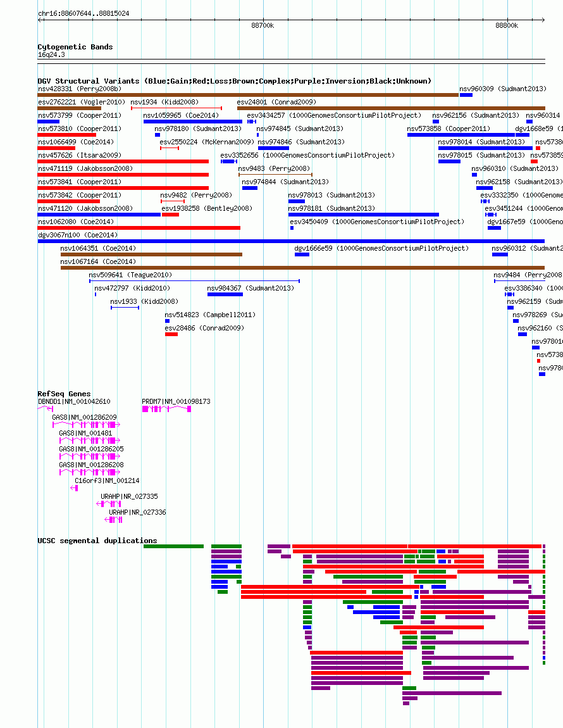Click nsv974844 (Sudmant2013) label
This screenshot has width=563, height=728.
285,182
